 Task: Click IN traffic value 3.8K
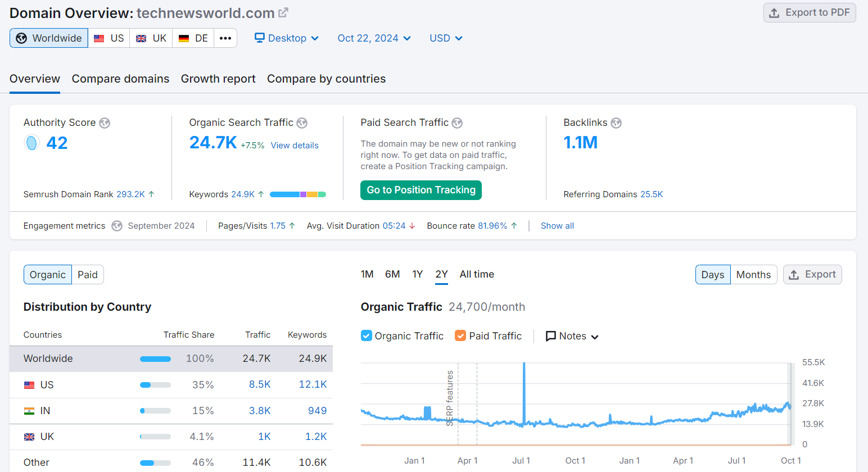pyautogui.click(x=260, y=411)
